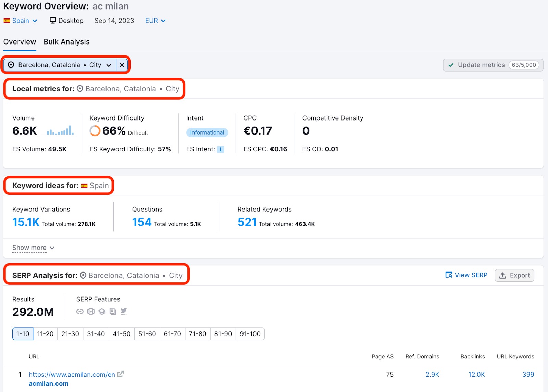Image resolution: width=548 pixels, height=392 pixels.
Task: Click the sitelinks SERP feature icon
Action: [80, 312]
